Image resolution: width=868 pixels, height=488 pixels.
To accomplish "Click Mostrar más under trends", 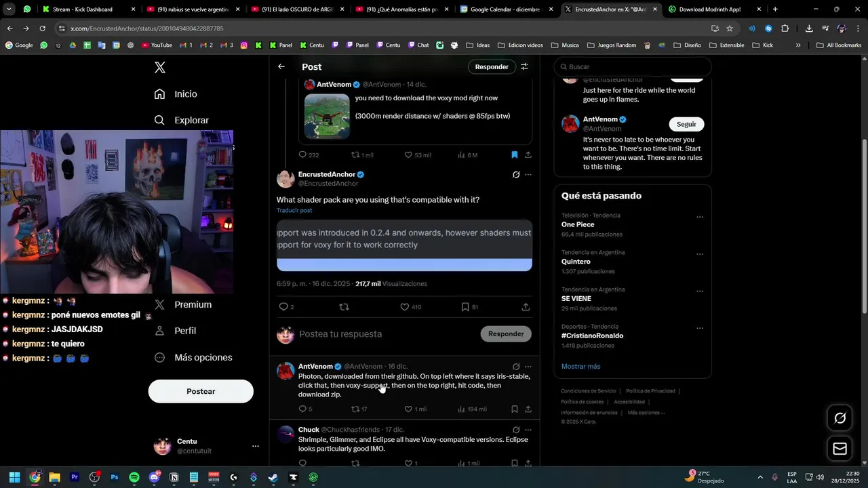I will [x=580, y=367].
